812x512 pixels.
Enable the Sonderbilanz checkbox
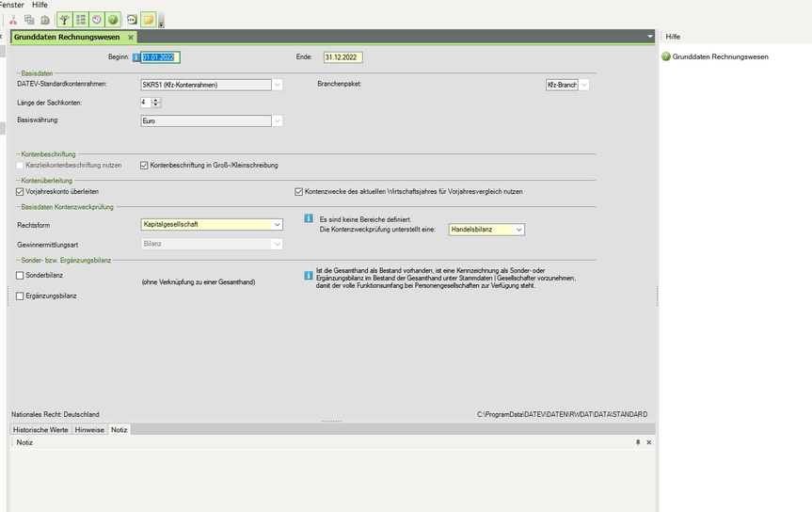coord(21,276)
